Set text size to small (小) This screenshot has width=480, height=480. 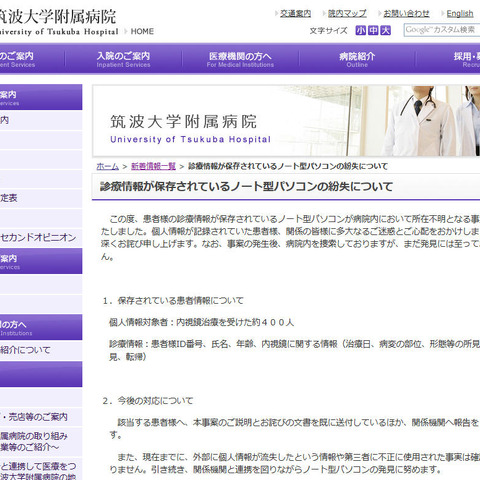coord(360,30)
